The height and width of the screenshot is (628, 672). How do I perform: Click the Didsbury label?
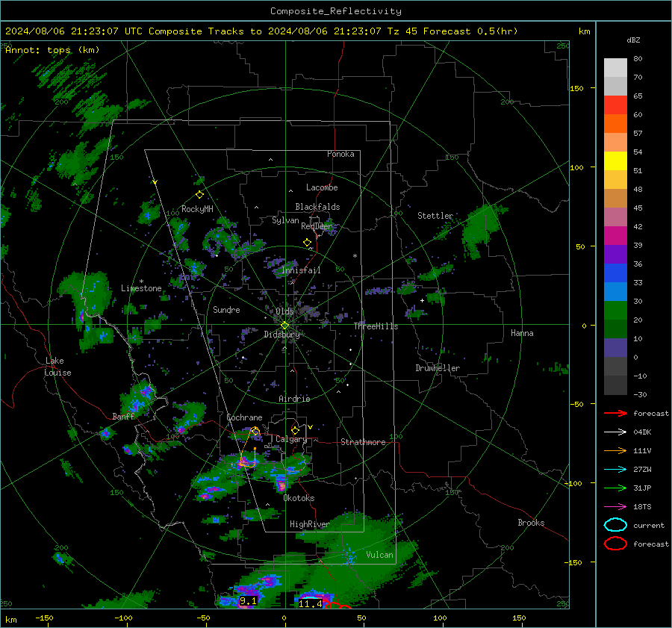[281, 335]
